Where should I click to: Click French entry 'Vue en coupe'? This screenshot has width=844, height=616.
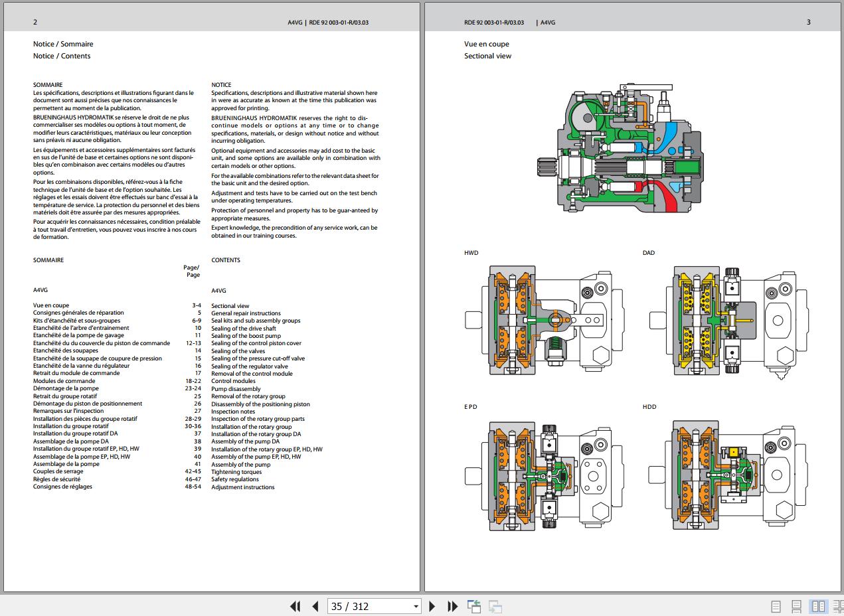(51, 305)
